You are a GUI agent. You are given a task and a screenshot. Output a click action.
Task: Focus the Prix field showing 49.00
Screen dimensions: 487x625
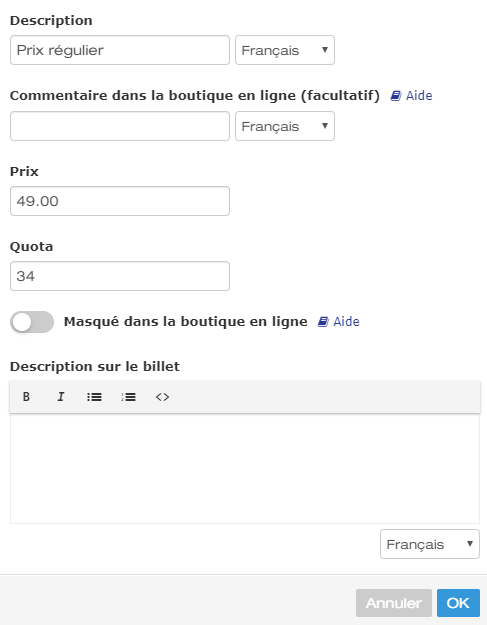point(120,201)
